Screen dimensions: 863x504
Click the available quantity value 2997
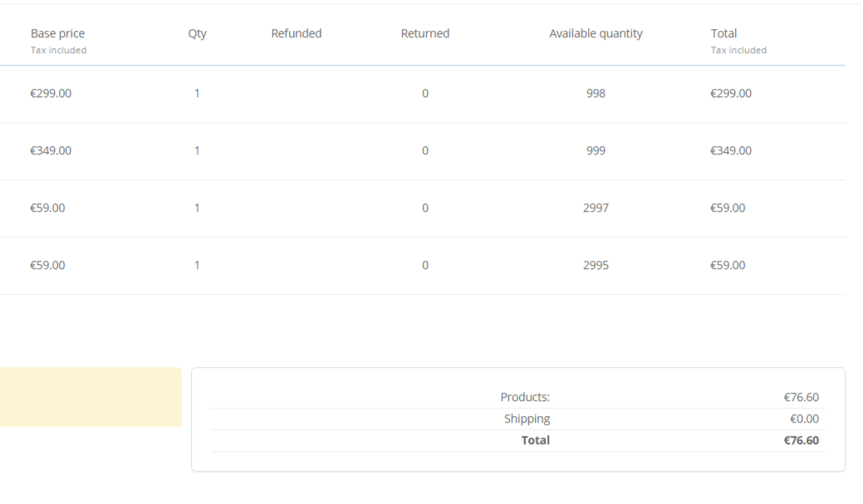(596, 208)
